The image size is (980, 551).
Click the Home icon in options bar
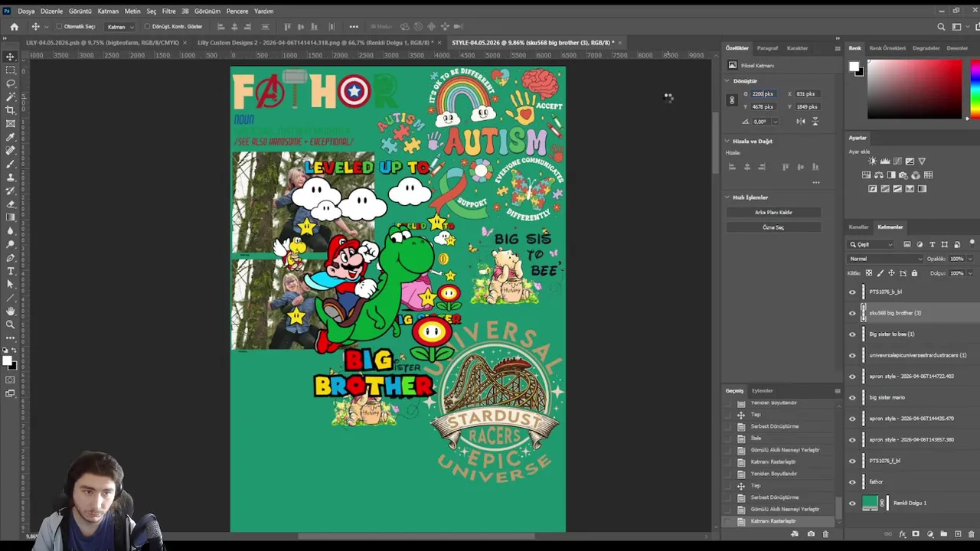[14, 27]
